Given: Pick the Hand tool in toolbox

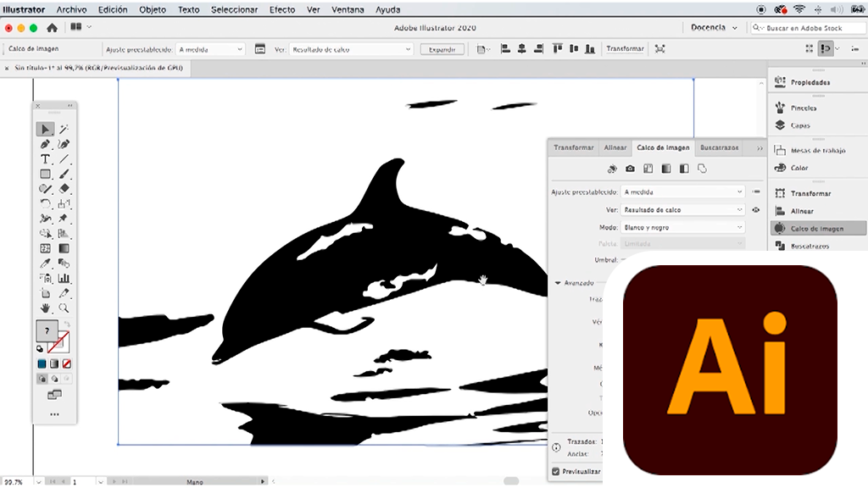Looking at the screenshot, I should pos(46,308).
